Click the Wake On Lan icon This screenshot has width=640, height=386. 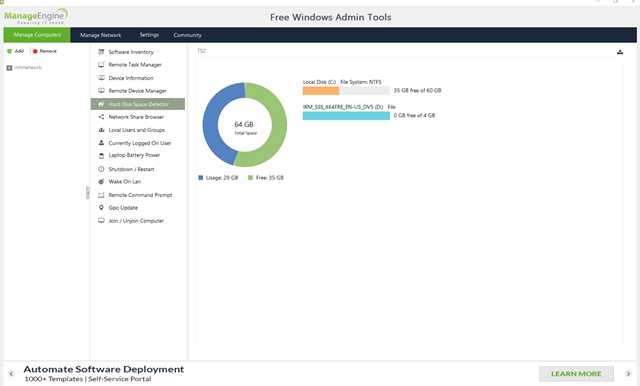point(101,182)
